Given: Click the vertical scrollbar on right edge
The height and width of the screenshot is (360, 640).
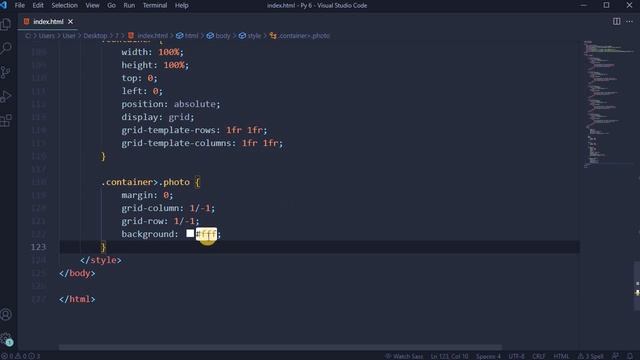Looking at the screenshot, I should click(637, 286).
